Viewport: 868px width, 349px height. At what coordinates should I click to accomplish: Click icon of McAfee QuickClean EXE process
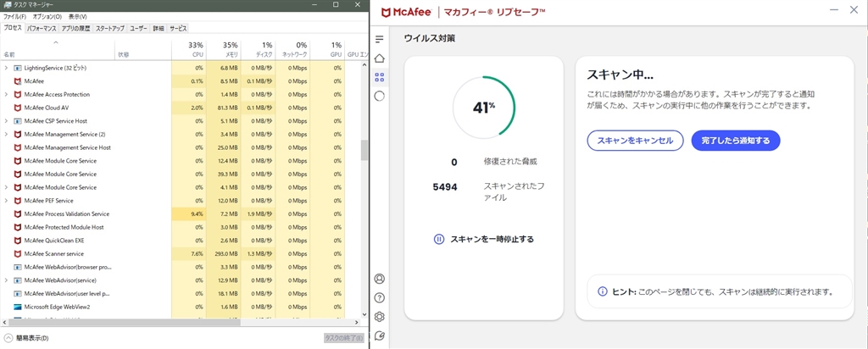pos(17,241)
